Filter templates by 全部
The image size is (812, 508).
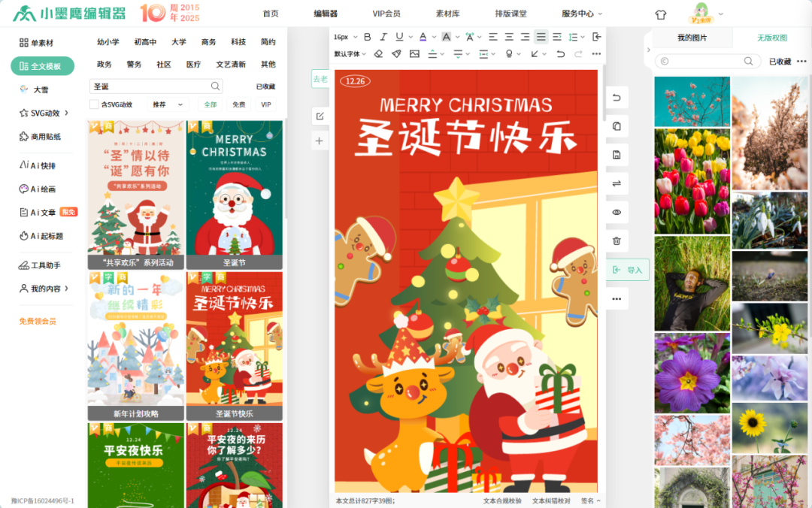tap(211, 104)
